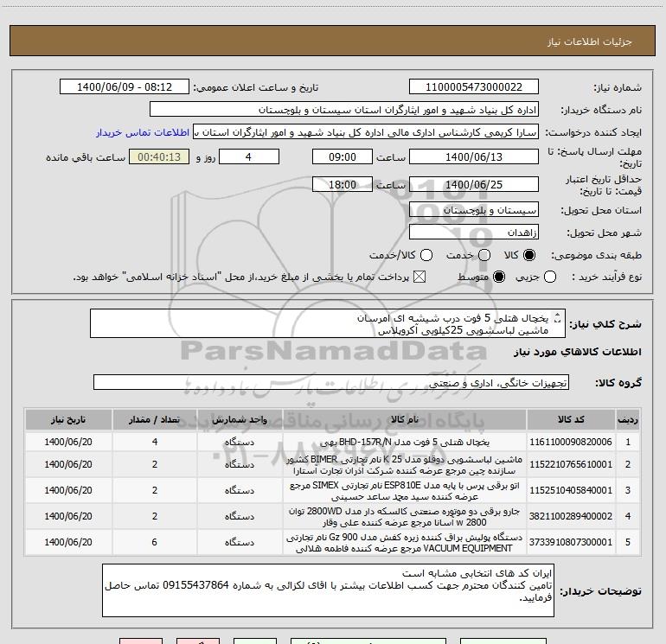This screenshot has height=644, width=666.
Task: Click product code 1152510405840001
Action: [571, 490]
